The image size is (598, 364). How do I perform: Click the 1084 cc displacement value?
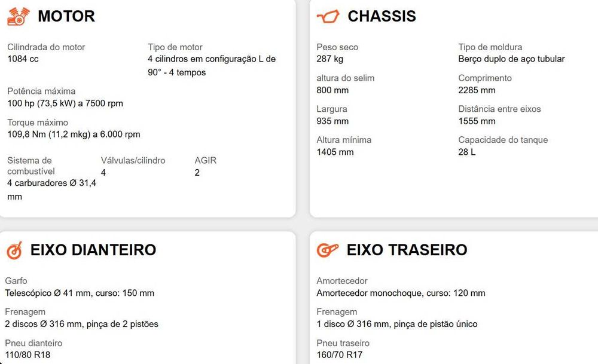(23, 59)
